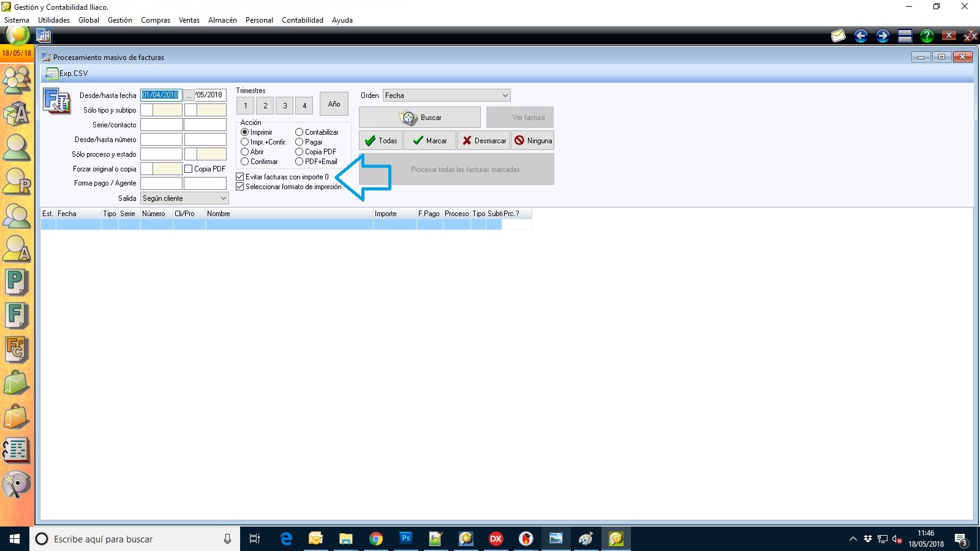980x551 pixels.
Task: Click the Desmarcar button
Action: 484,141
